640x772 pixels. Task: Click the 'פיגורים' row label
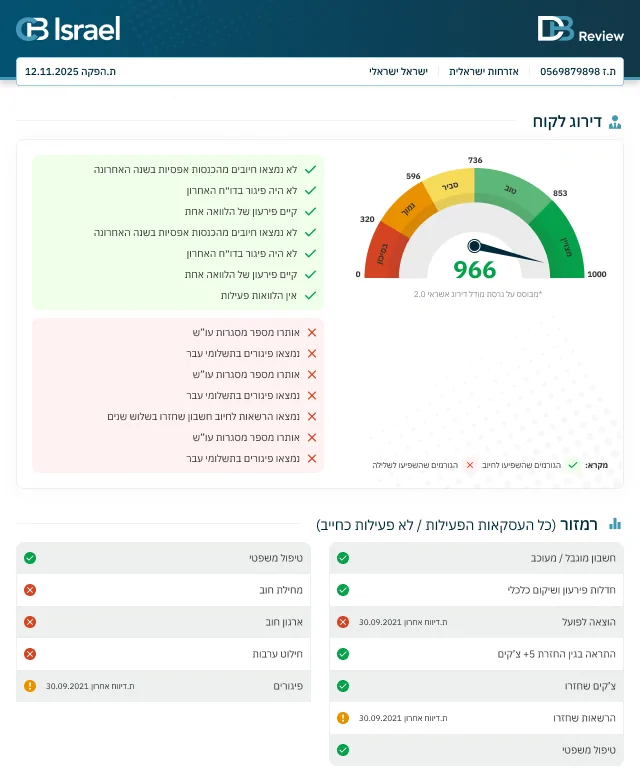288,686
